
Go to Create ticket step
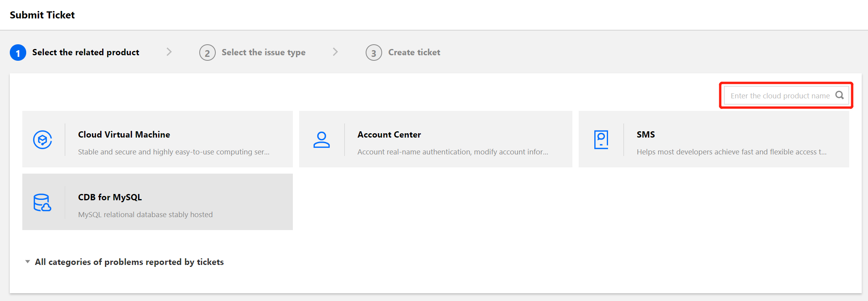click(414, 53)
